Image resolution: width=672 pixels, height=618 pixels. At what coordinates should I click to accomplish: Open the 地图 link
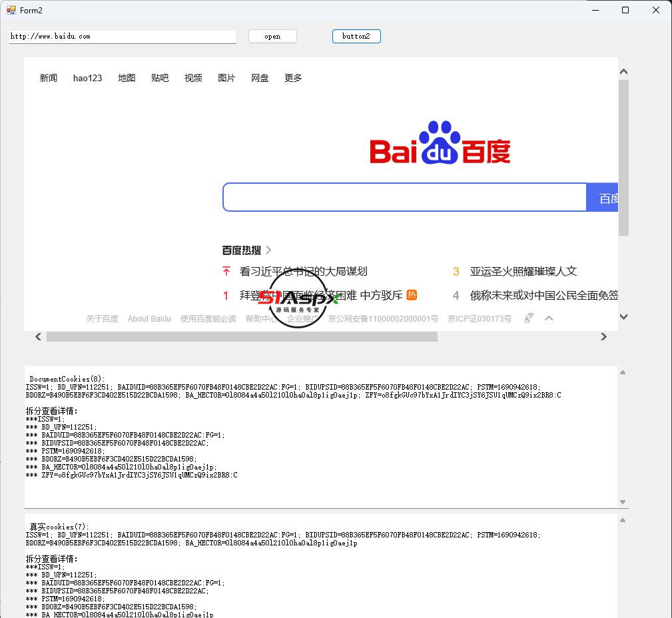click(x=127, y=78)
